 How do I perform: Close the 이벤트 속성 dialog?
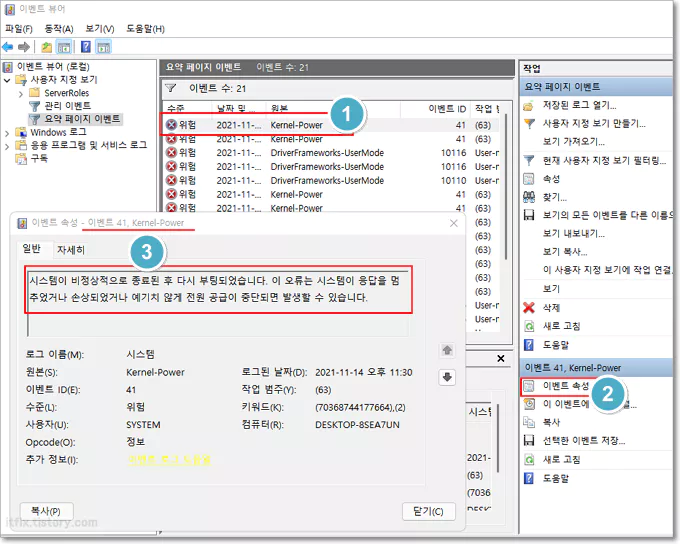point(454,223)
